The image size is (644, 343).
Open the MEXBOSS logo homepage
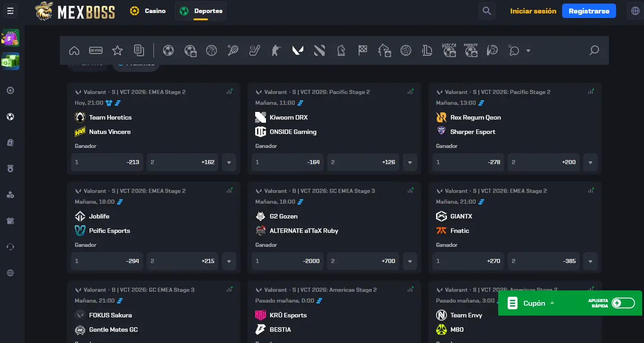click(75, 11)
